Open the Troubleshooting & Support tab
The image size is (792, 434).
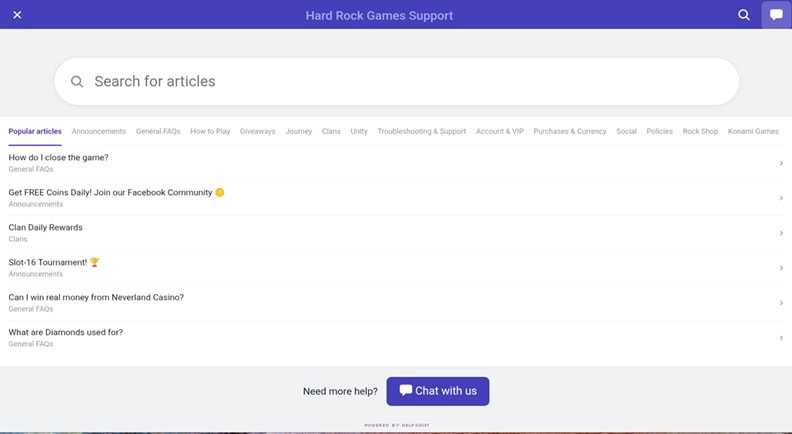tap(421, 131)
